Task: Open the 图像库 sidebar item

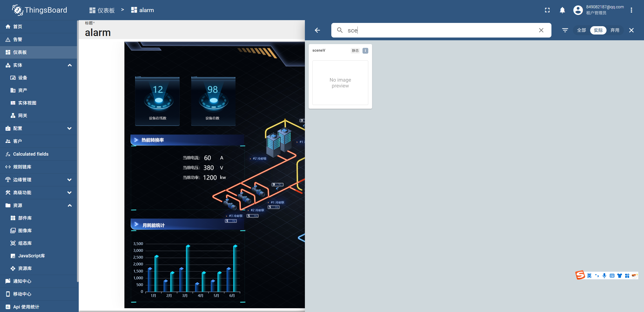Action: pyautogui.click(x=25, y=231)
